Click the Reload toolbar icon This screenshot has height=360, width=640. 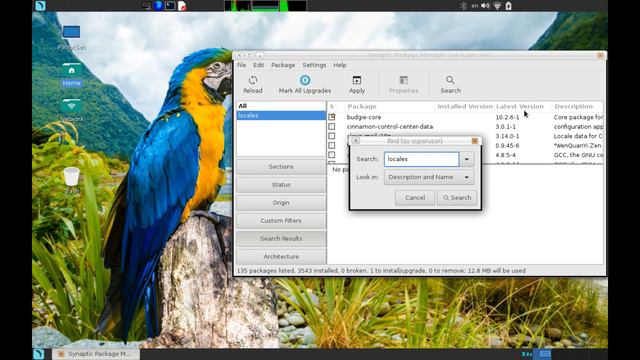point(253,80)
